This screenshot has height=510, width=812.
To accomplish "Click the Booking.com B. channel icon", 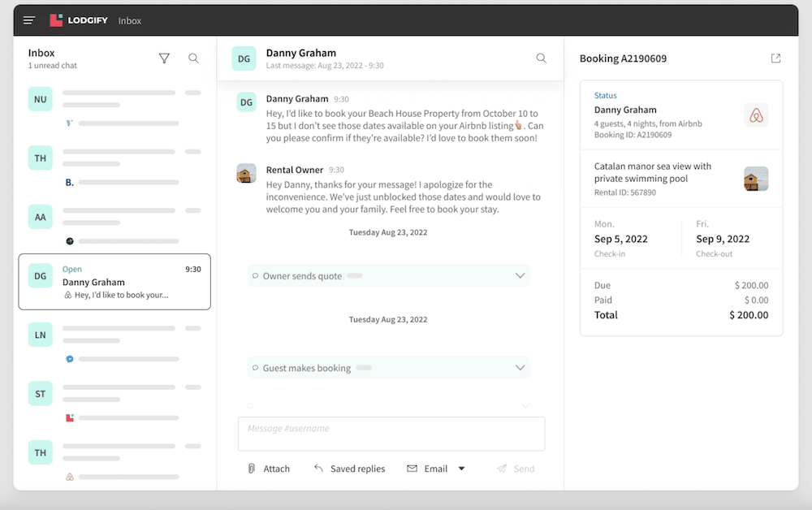I will [x=69, y=182].
